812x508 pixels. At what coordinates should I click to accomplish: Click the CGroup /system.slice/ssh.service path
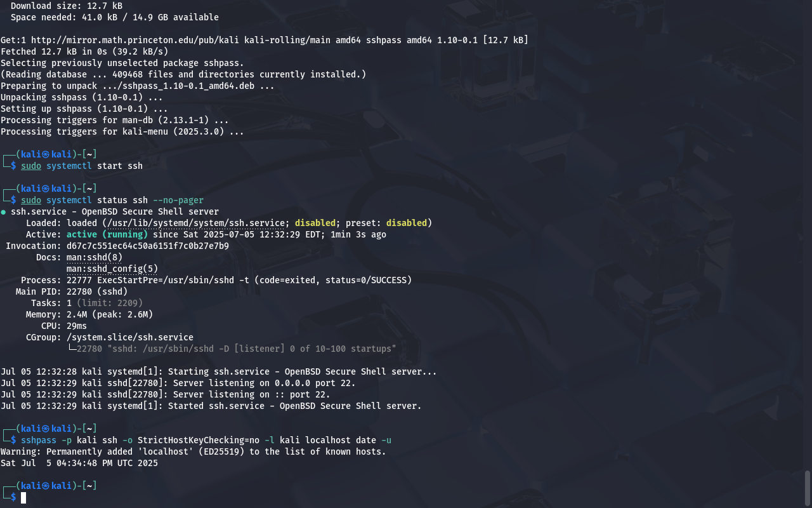click(x=130, y=337)
